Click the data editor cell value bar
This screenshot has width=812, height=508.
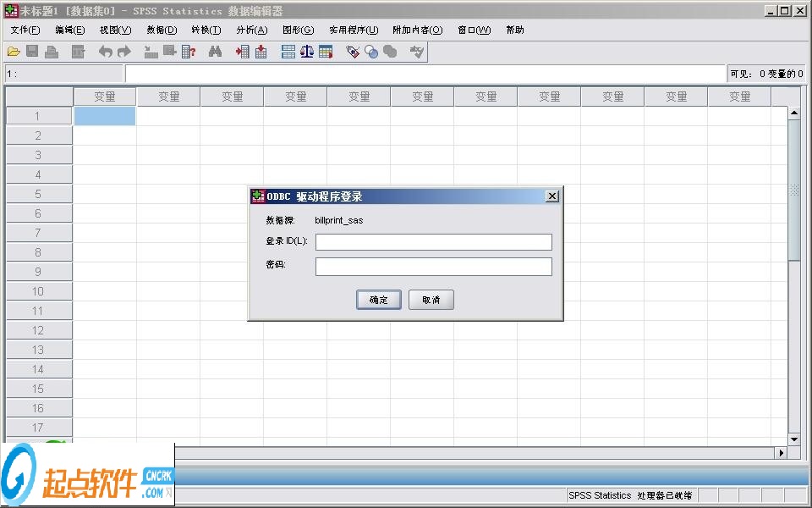click(x=425, y=74)
